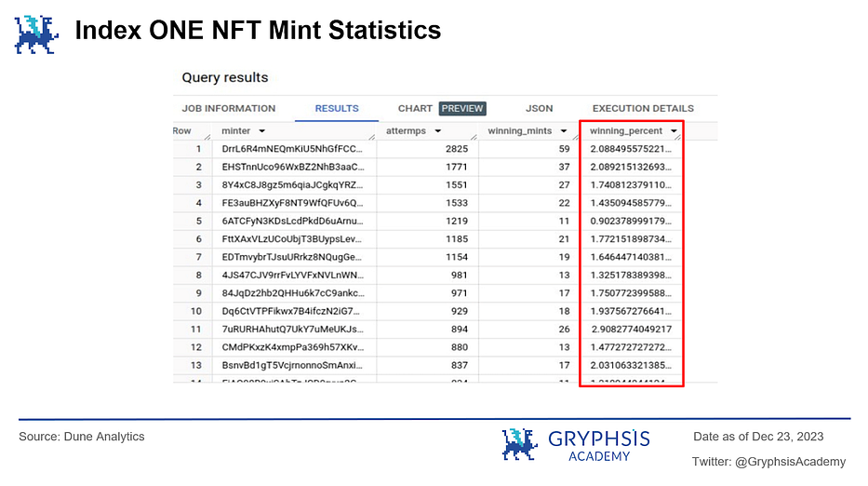Screen dimensions: 868x486
Task: Open the CHART tab
Action: click(415, 109)
